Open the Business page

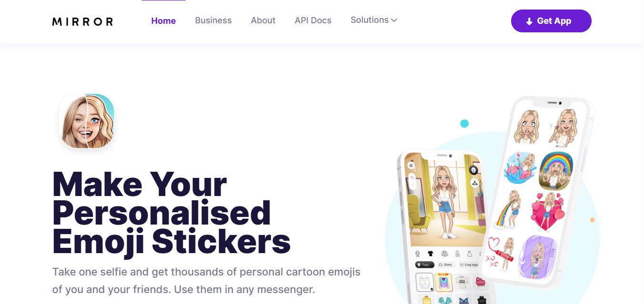pyautogui.click(x=213, y=20)
